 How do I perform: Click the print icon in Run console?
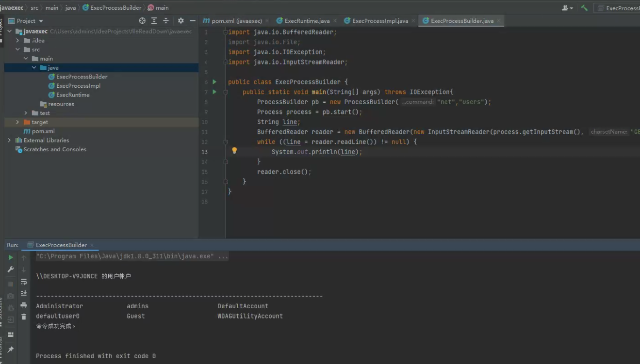click(x=24, y=305)
